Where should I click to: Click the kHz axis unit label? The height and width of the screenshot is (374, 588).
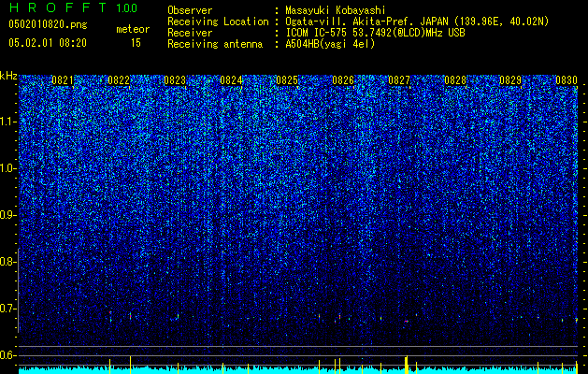pos(8,76)
